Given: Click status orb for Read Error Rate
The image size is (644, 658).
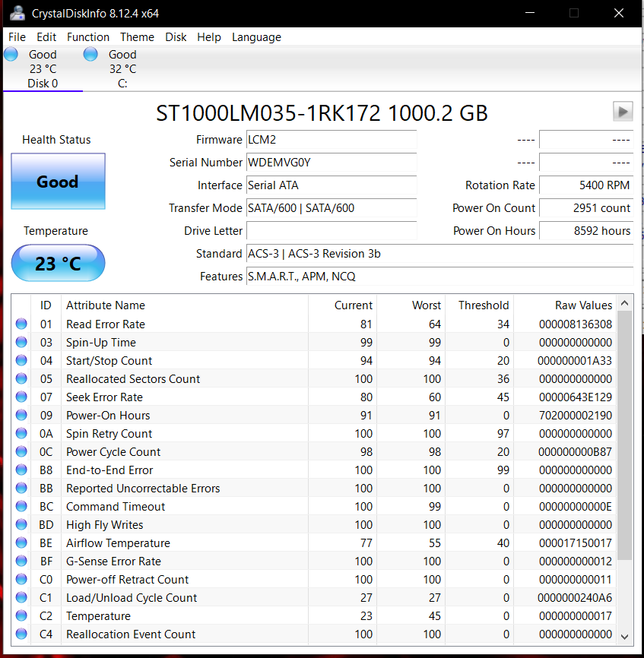Looking at the screenshot, I should [x=21, y=324].
